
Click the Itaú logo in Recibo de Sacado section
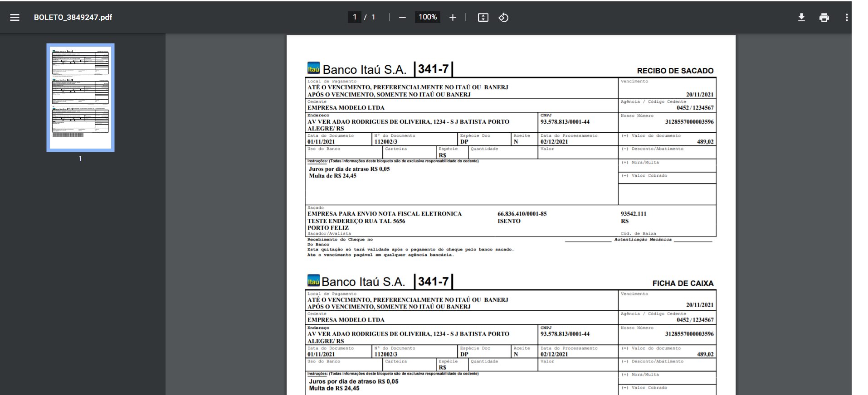tap(313, 68)
